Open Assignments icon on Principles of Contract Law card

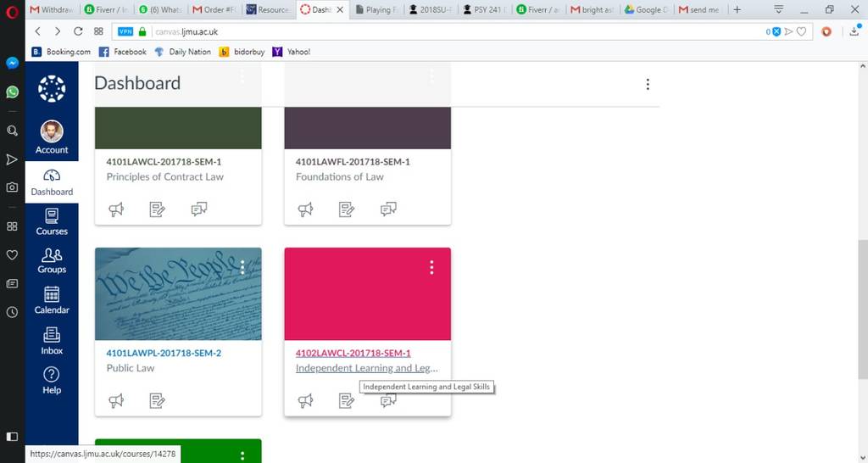click(157, 209)
